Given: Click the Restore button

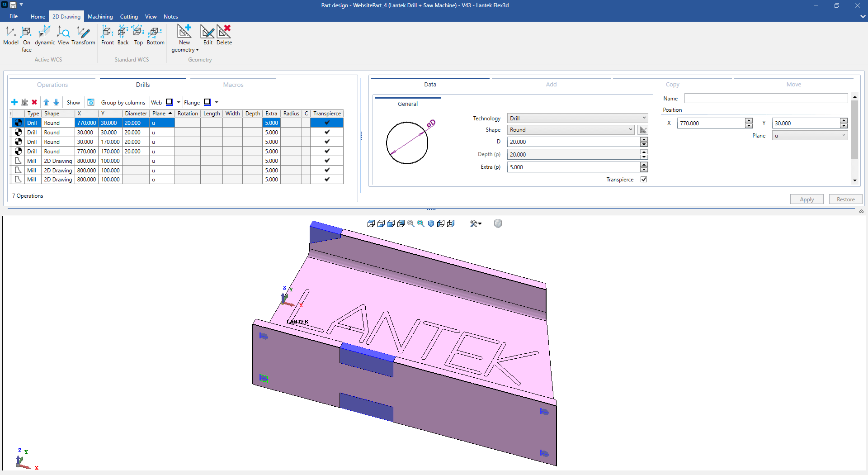Looking at the screenshot, I should (x=845, y=199).
